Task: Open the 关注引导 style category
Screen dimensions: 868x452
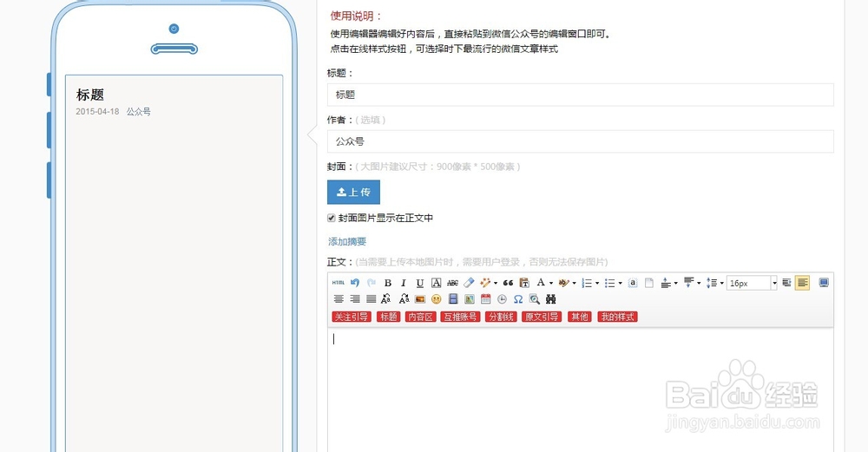Action: [x=351, y=317]
